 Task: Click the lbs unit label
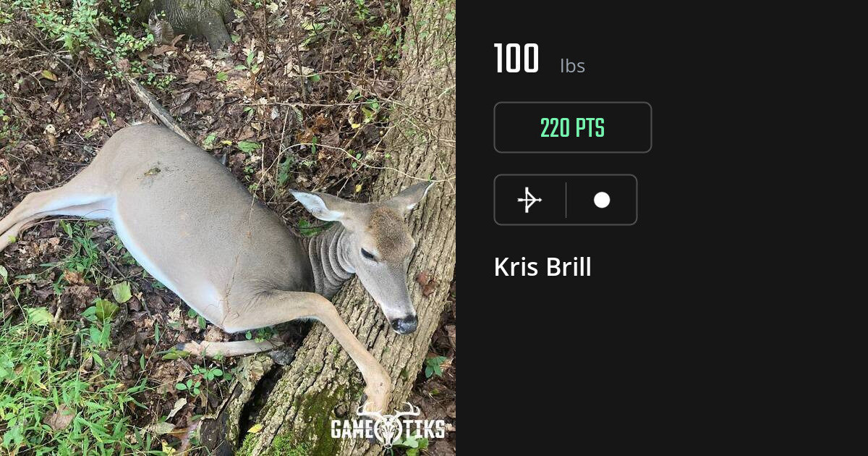point(572,67)
